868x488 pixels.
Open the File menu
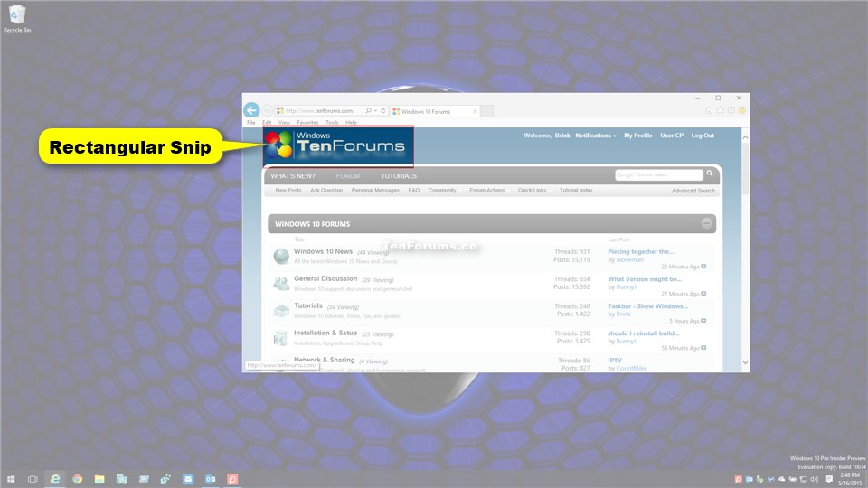pos(250,123)
